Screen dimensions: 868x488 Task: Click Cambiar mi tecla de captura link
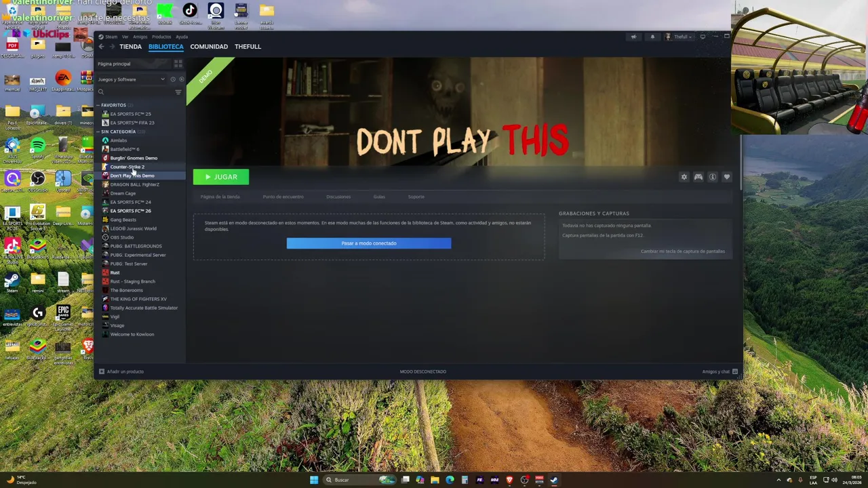point(683,251)
